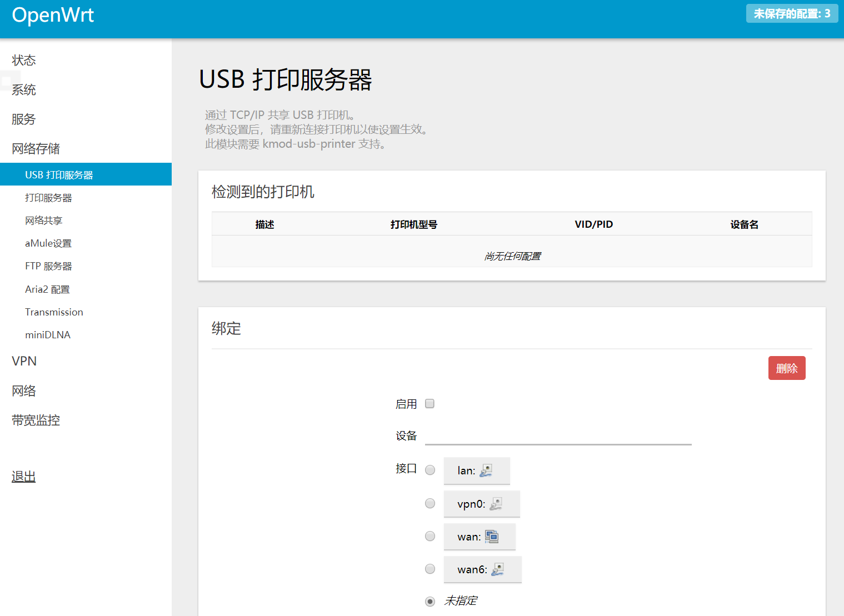This screenshot has height=616, width=844.
Task: Focus the 设备 input field
Action: pyautogui.click(x=558, y=435)
